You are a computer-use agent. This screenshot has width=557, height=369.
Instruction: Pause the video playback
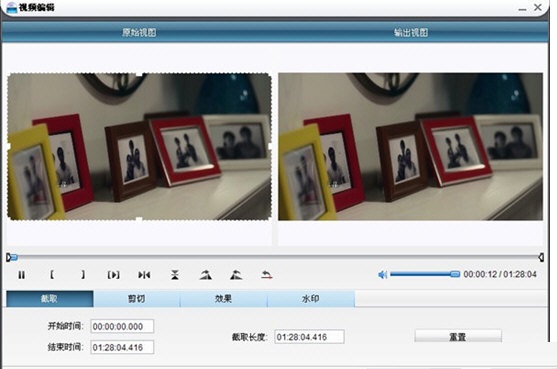21,275
